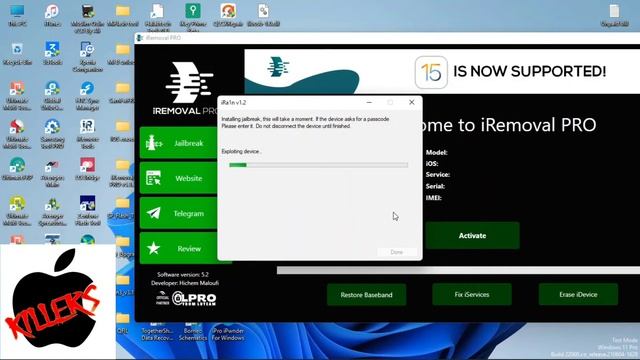The image size is (640, 360).
Task: Click the 'iOS:' label in device info
Action: [x=432, y=164]
